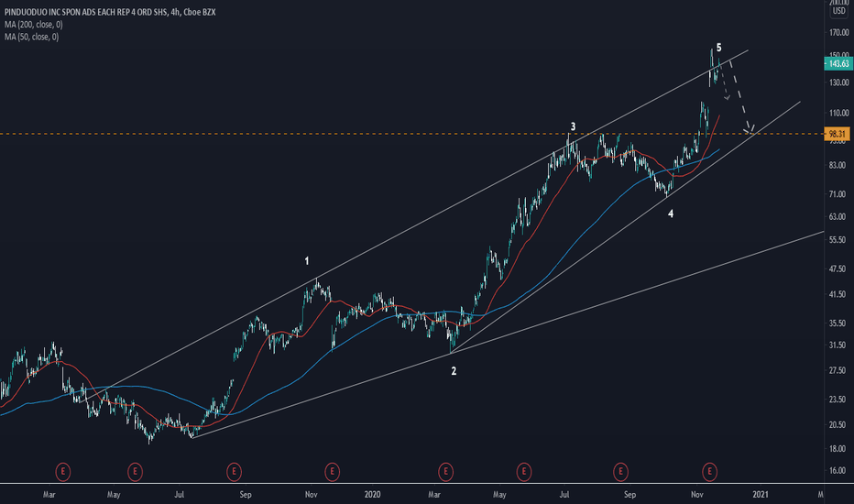The height and width of the screenshot is (504, 854).
Task: Click the 130.00 price axis label
Action: click(838, 82)
